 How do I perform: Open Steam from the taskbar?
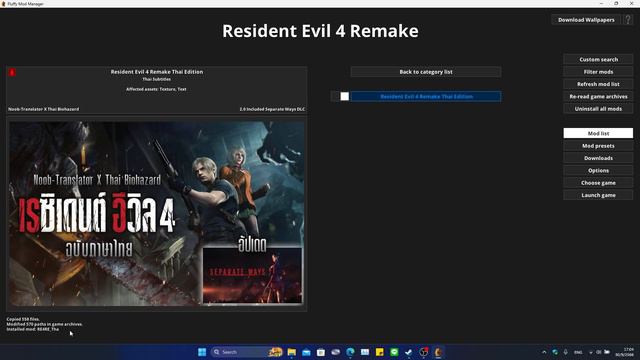coord(409,352)
